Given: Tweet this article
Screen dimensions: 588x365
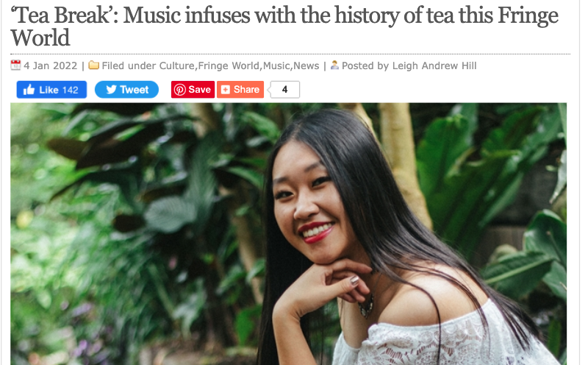Looking at the screenshot, I should click(126, 90).
